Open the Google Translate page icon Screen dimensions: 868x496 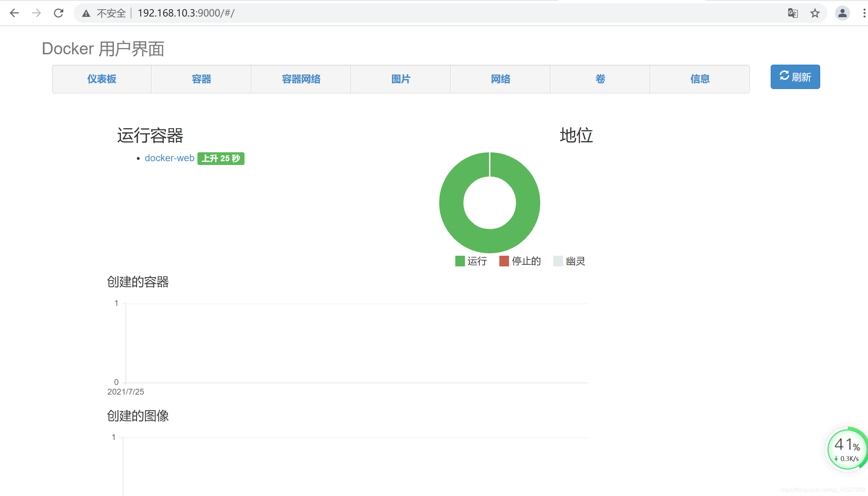click(793, 13)
